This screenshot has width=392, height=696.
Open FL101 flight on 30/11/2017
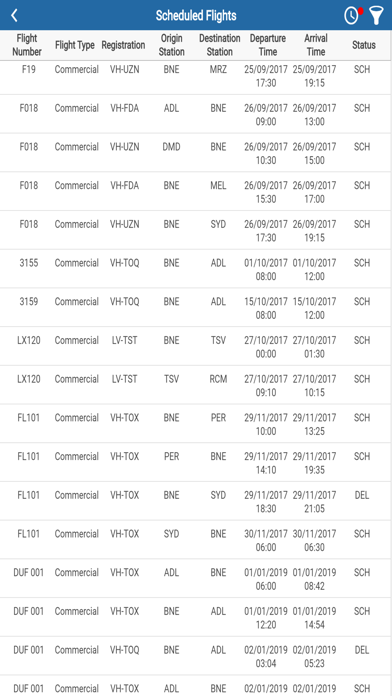pyautogui.click(x=196, y=540)
